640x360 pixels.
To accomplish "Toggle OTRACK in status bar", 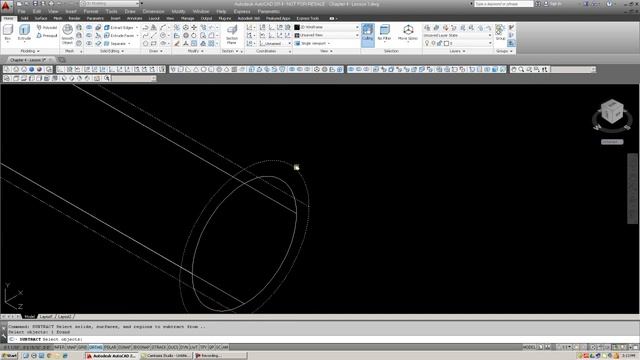I will 159,347.
